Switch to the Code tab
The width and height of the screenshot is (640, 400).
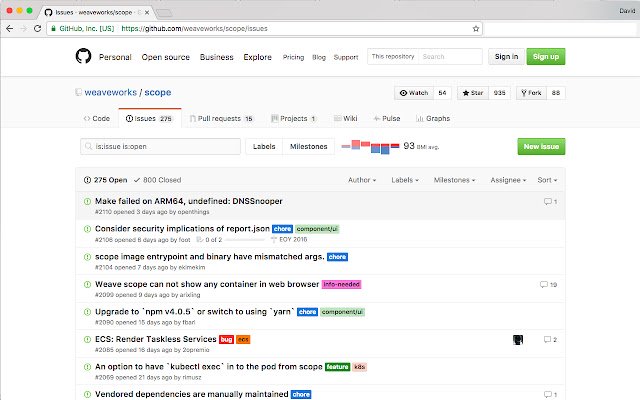click(97, 118)
